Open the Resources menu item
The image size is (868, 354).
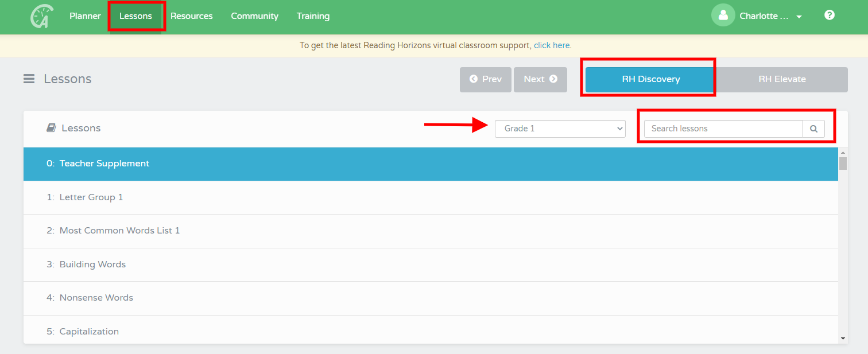(192, 16)
